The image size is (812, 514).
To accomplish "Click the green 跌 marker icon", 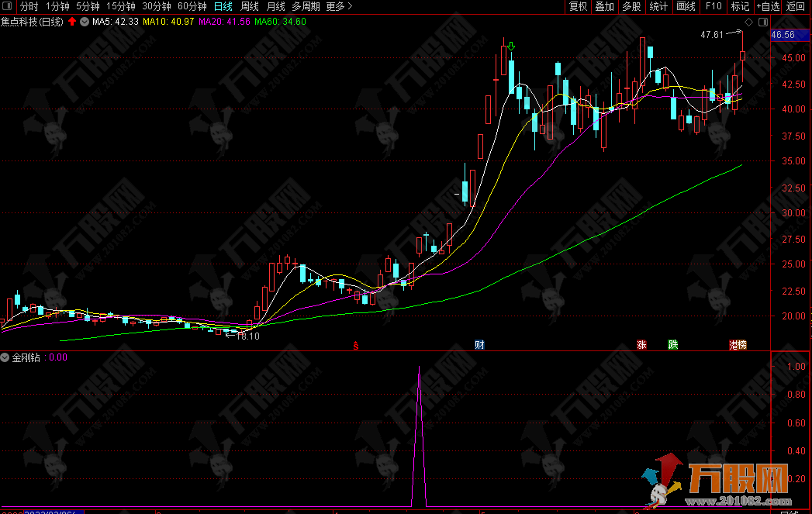I will [672, 345].
